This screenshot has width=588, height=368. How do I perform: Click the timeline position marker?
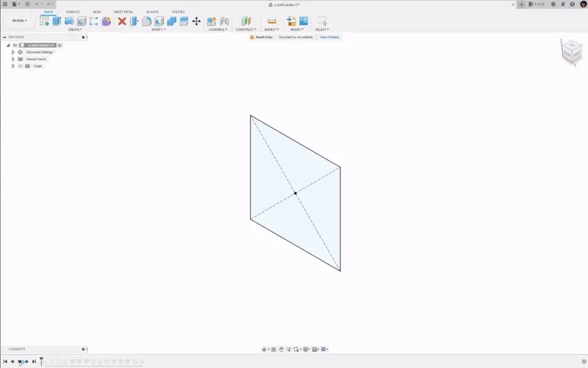(41, 361)
